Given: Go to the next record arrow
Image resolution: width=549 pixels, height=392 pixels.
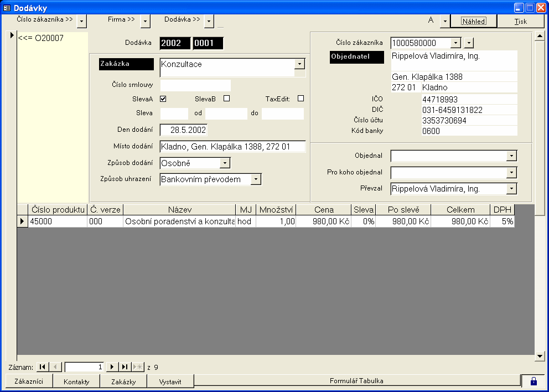Looking at the screenshot, I should [112, 367].
